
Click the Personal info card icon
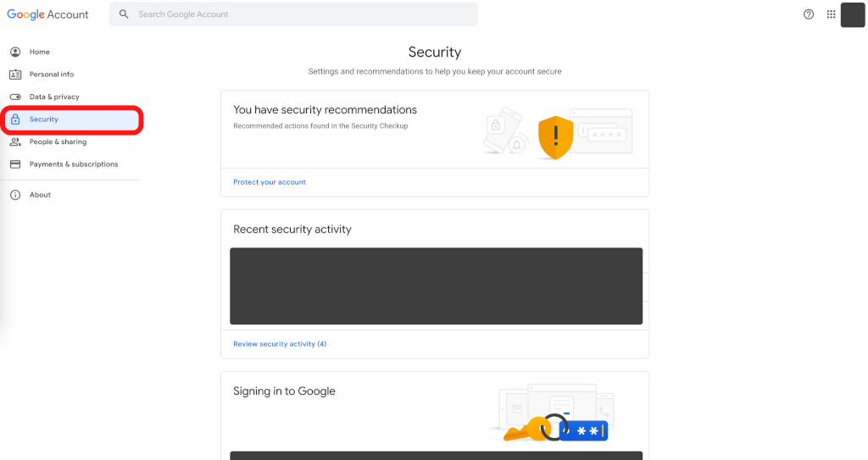click(x=15, y=75)
